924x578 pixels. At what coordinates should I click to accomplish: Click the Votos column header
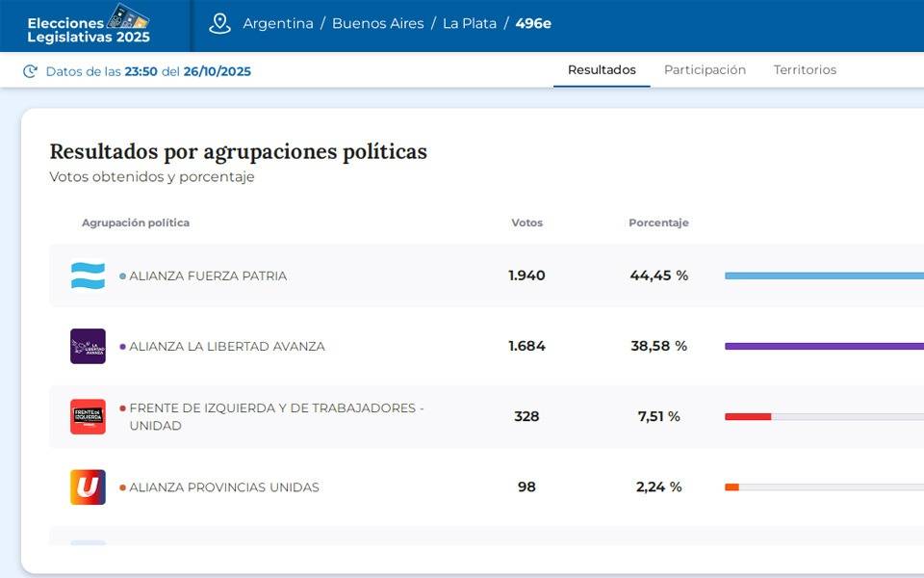coord(526,223)
